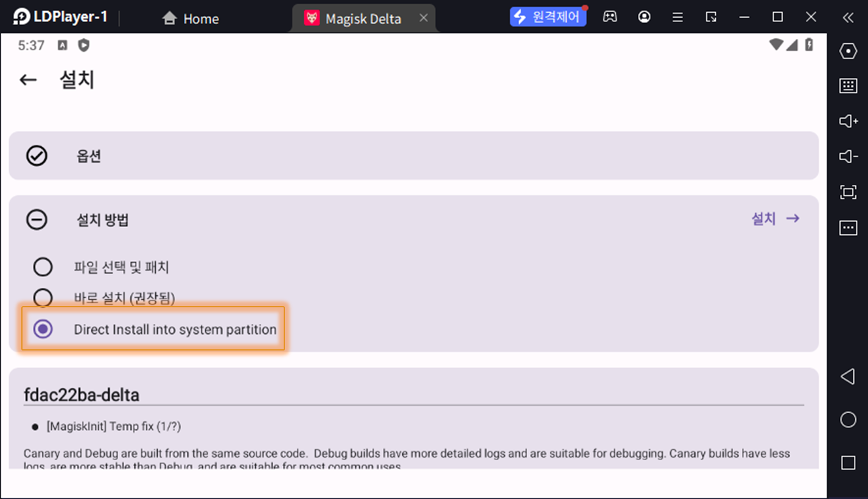Viewport: 868px width, 499px height.
Task: Open the 원격제어 remote control button
Action: pos(548,17)
